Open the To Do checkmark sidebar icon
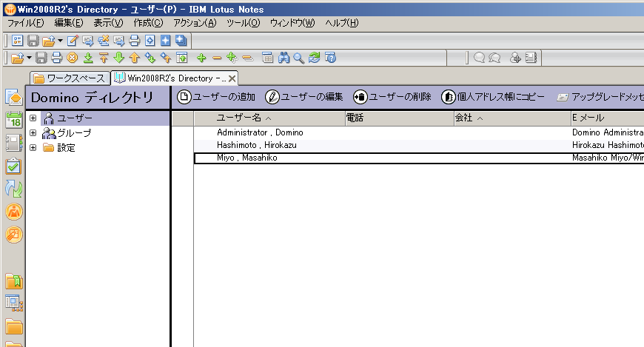This screenshot has height=347, width=644. [x=14, y=166]
